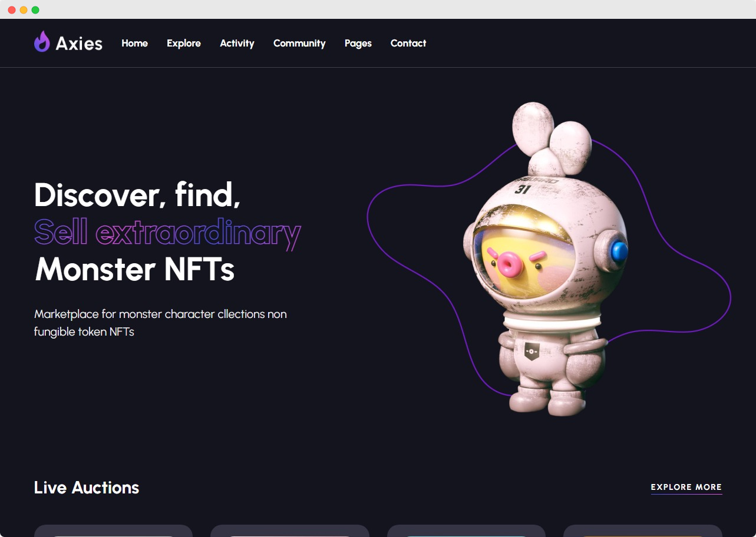This screenshot has width=756, height=537.
Task: Open the Pages navigation item
Action: 358,44
